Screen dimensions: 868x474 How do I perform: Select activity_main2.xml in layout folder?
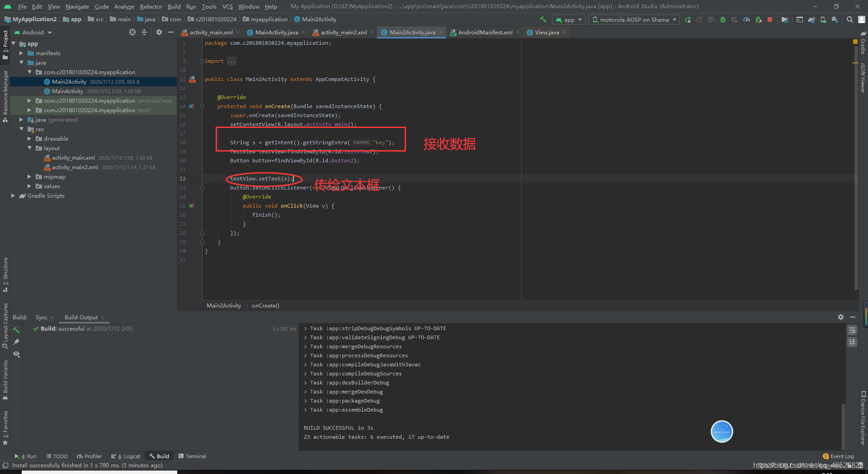coord(75,167)
